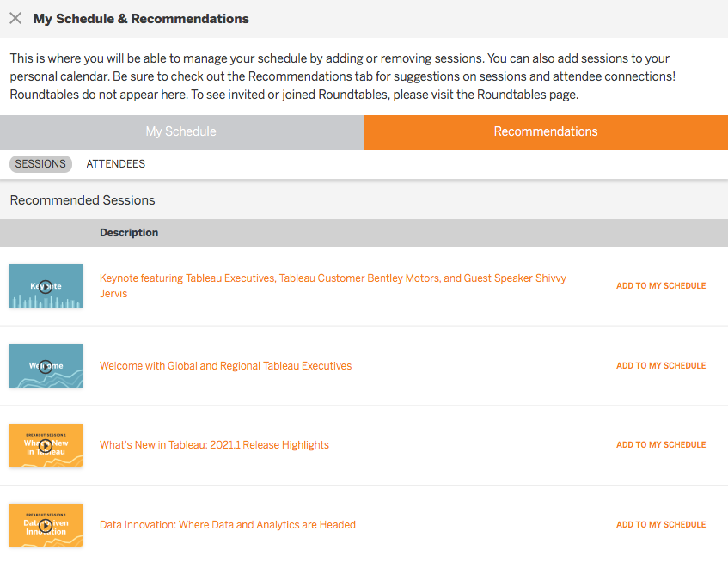Screen dimensions: 728x562
Task: Click the Recommended Sessions heading
Action: point(83,200)
